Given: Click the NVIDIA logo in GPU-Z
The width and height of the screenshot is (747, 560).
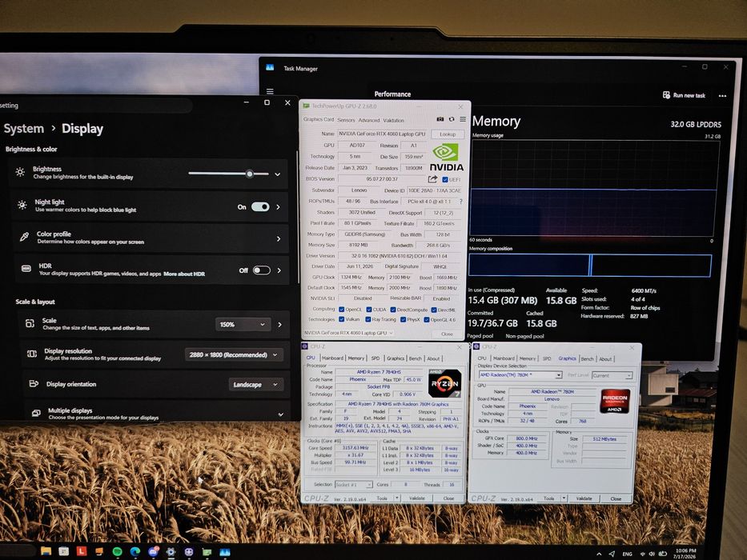Looking at the screenshot, I should point(446,158).
